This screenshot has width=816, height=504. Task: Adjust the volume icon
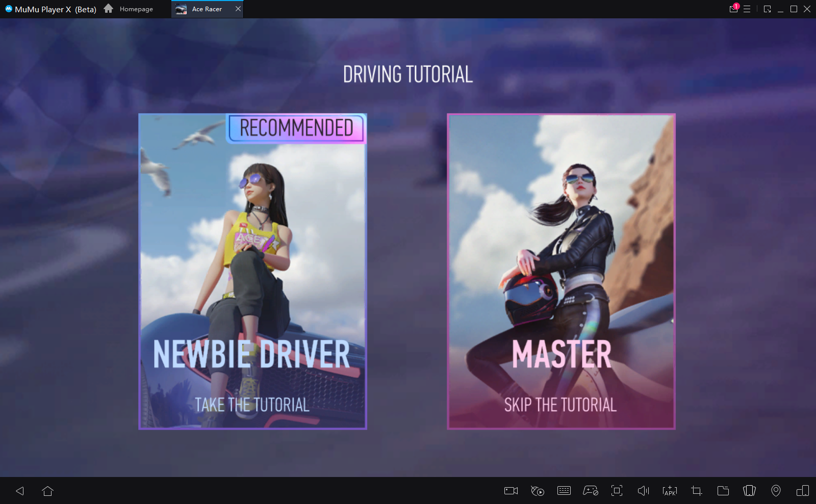coord(644,491)
